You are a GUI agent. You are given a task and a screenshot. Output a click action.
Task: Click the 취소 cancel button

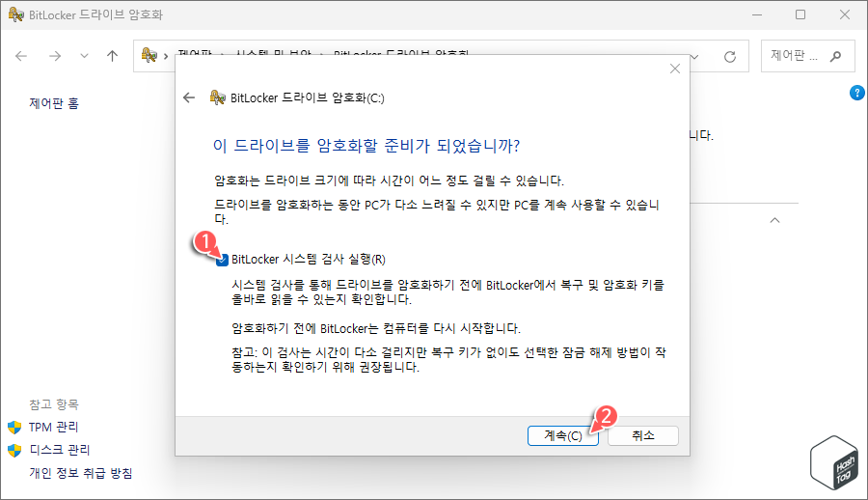pos(642,435)
